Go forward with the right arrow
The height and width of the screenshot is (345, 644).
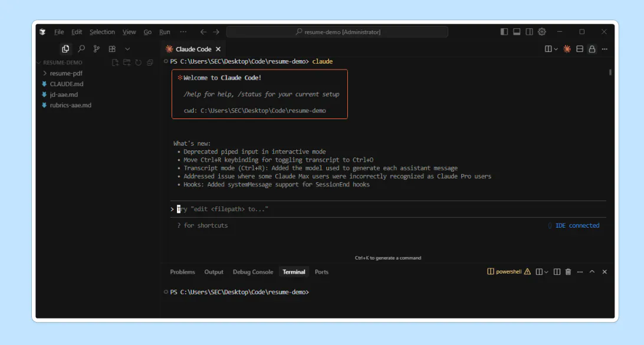pyautogui.click(x=216, y=32)
